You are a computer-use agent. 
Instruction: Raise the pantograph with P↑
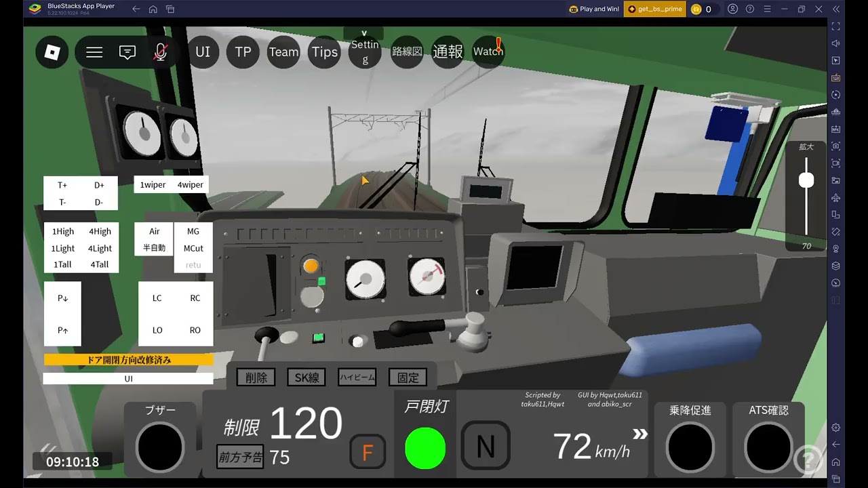(x=63, y=331)
